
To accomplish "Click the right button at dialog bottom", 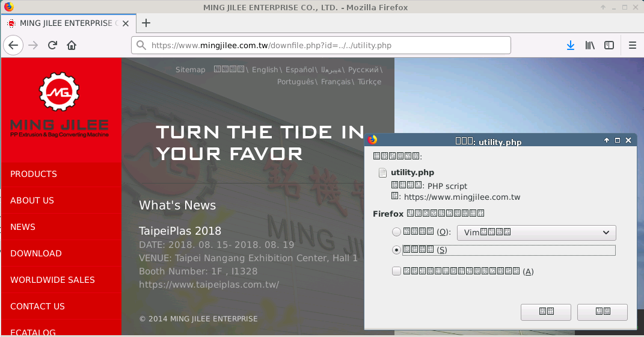I will point(602,312).
